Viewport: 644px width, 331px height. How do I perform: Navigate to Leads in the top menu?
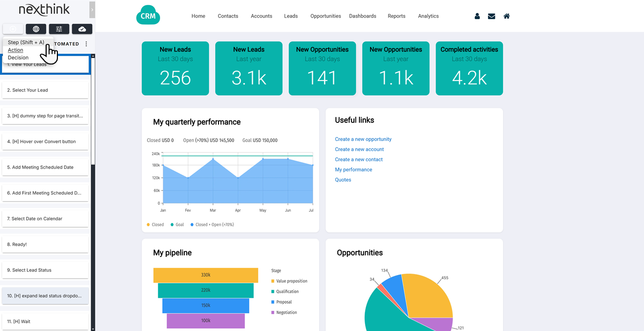click(291, 16)
